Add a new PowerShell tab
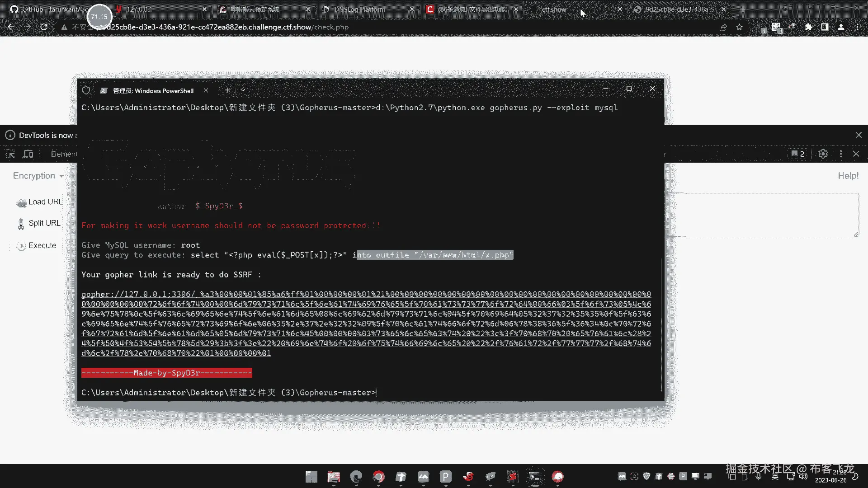This screenshot has height=488, width=868. click(227, 90)
